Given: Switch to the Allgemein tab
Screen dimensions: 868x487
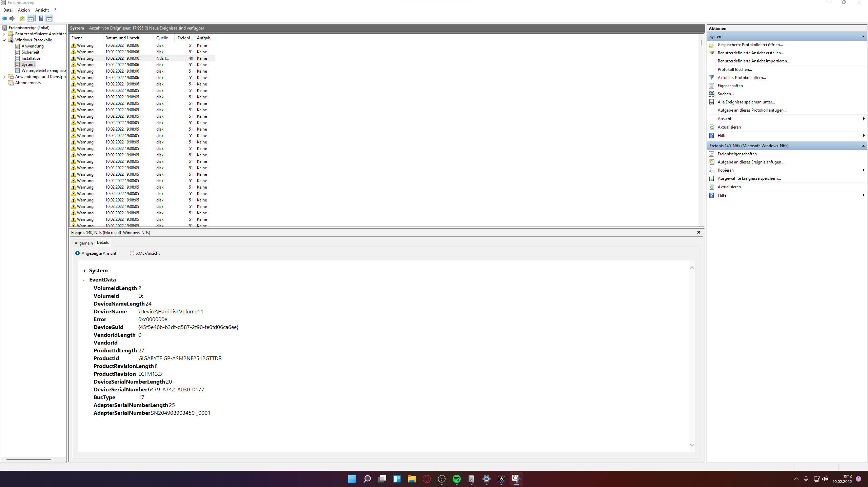Looking at the screenshot, I should coord(83,243).
